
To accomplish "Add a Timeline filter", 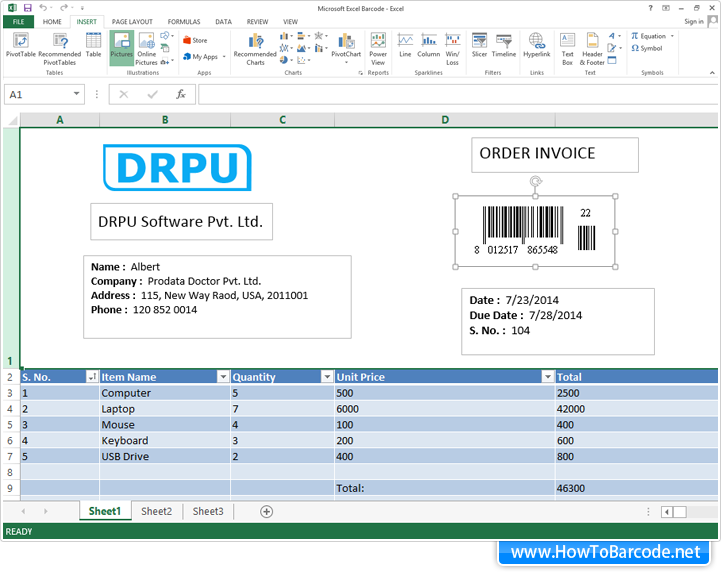I will pyautogui.click(x=504, y=45).
